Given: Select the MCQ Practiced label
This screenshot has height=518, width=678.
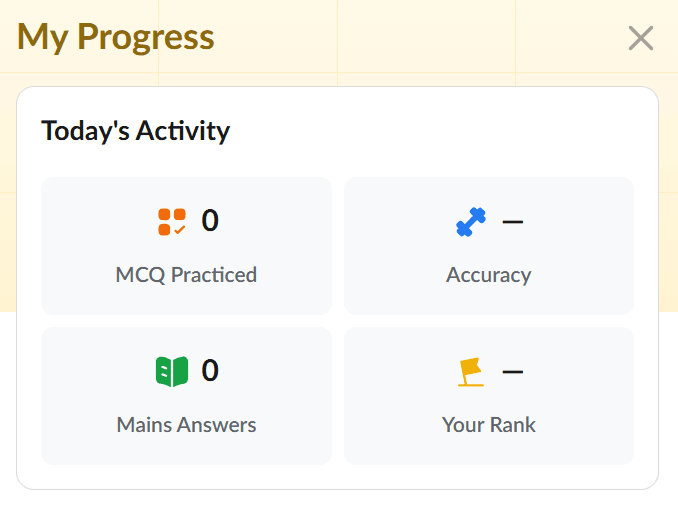Looking at the screenshot, I should click(186, 275).
